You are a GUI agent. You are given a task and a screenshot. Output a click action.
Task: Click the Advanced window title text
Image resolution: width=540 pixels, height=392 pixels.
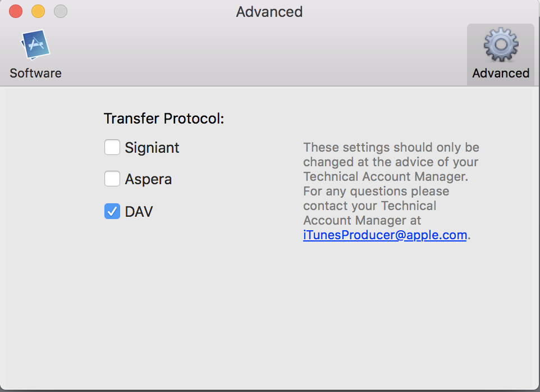pos(269,11)
